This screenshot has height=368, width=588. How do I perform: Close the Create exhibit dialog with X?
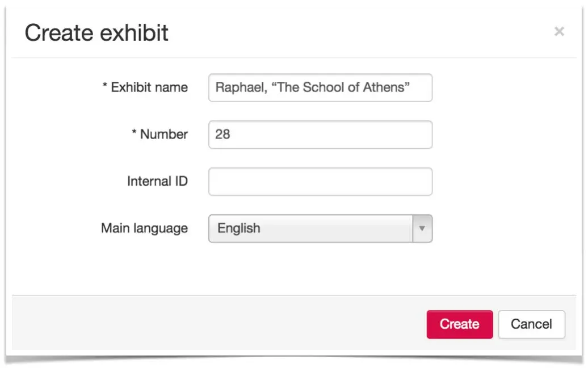(x=559, y=32)
